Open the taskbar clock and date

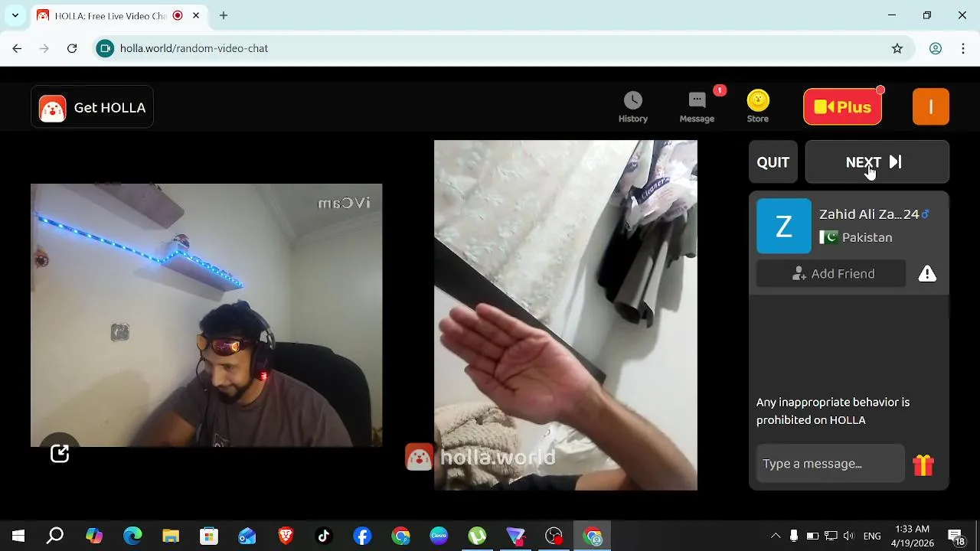point(913,536)
